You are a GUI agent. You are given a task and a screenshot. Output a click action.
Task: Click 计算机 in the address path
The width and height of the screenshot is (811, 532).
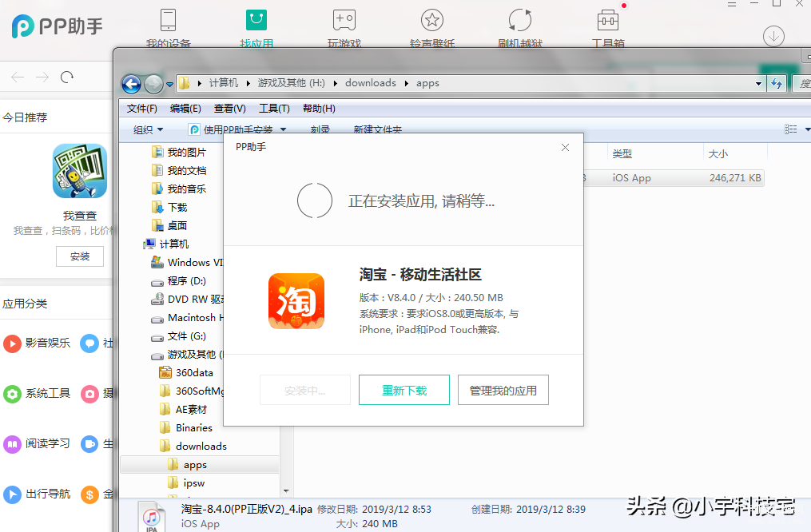coord(224,83)
